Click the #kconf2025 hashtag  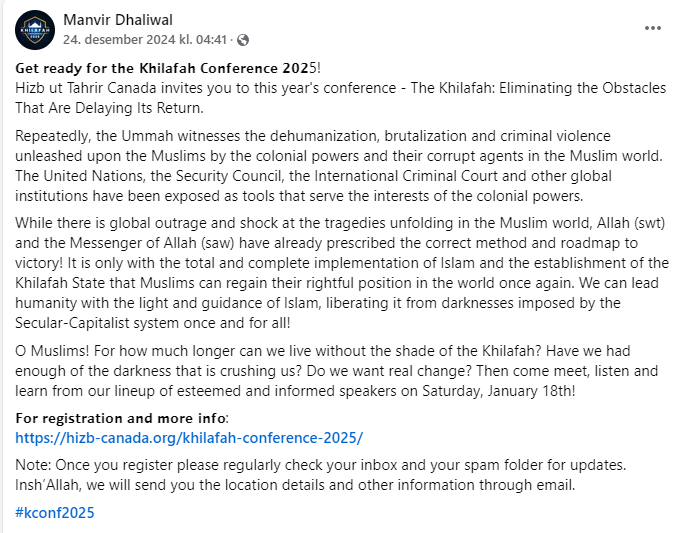(55, 512)
